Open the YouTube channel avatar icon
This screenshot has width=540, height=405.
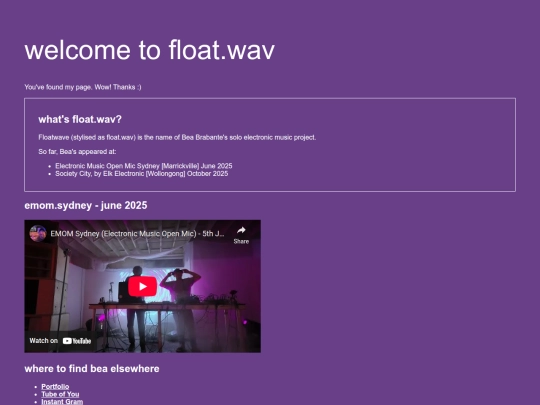click(x=38, y=233)
